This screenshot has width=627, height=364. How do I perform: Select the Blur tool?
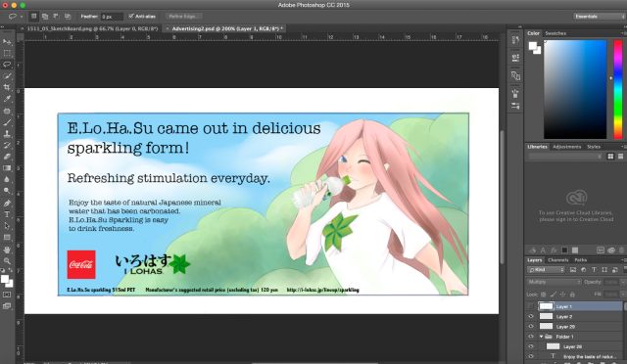7,179
